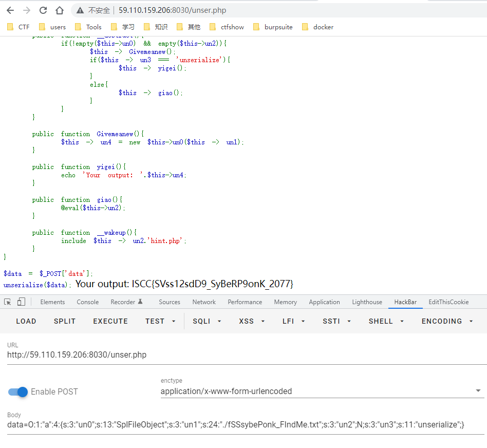This screenshot has width=487, height=448.
Task: Click the 'public function giao()' line
Action: (77, 200)
